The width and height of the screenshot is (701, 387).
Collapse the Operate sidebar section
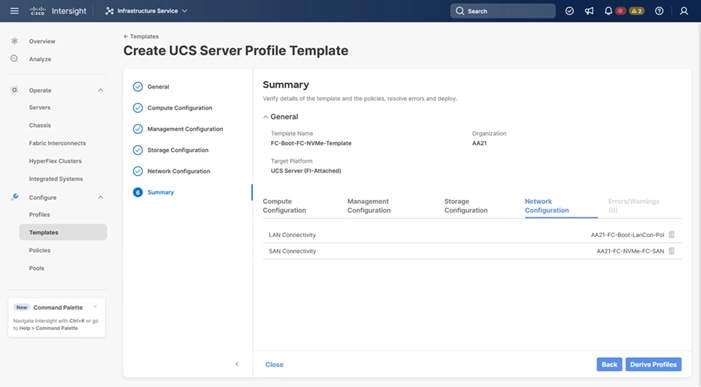100,90
